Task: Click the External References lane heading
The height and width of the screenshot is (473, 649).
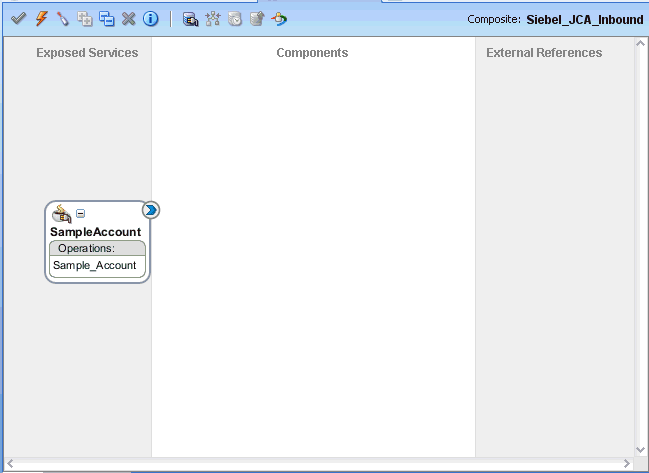Action: [544, 53]
